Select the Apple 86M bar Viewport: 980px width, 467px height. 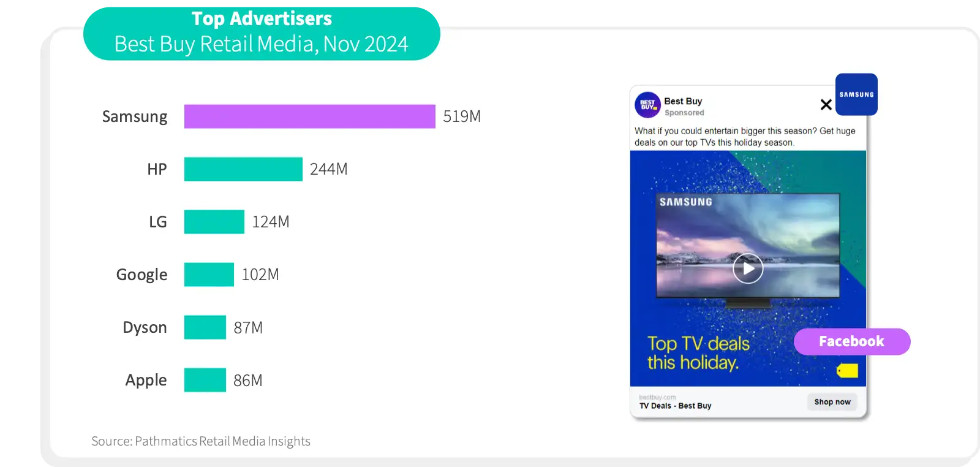205,380
